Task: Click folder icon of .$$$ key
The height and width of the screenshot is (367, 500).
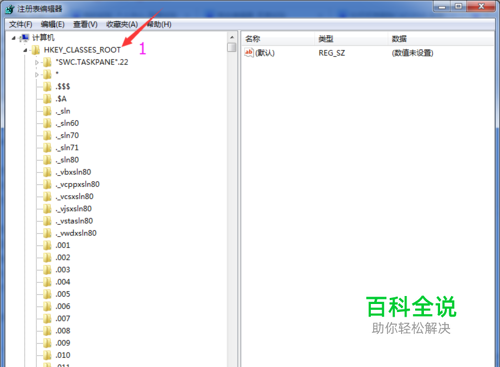Action: click(47, 87)
